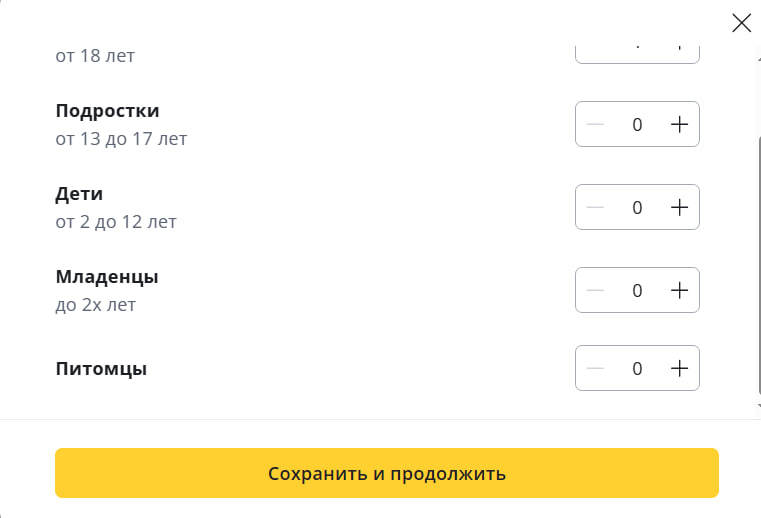Image resolution: width=761 pixels, height=518 pixels.
Task: Add a pet with Питомцы plus
Action: pos(679,368)
